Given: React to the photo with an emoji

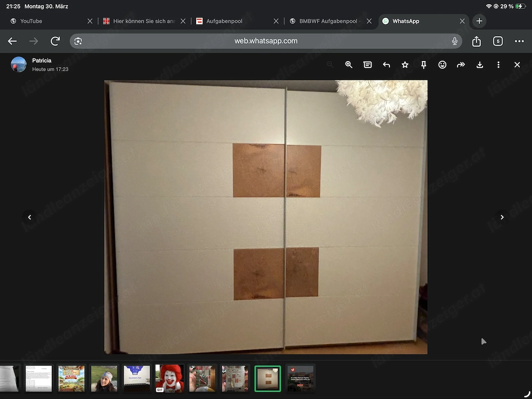Looking at the screenshot, I should coord(442,64).
